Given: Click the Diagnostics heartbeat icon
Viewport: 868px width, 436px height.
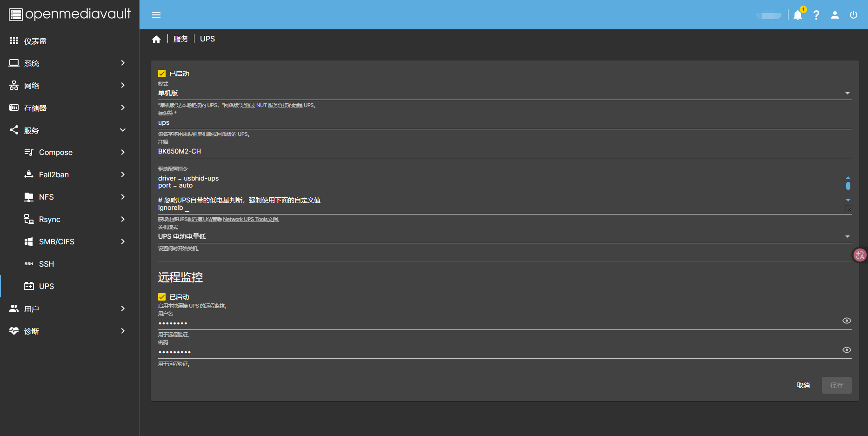Looking at the screenshot, I should [14, 331].
